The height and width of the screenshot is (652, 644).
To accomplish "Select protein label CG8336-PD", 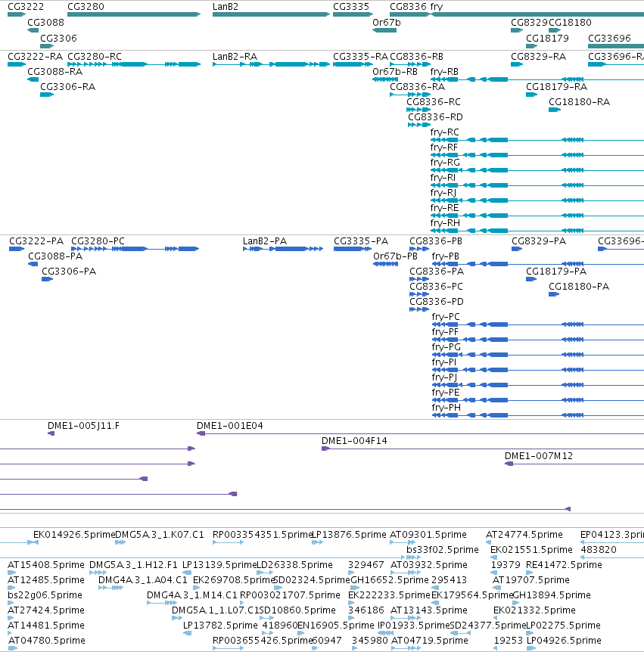I will 437,302.
